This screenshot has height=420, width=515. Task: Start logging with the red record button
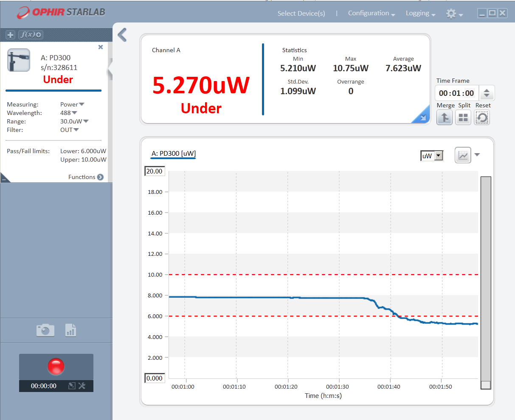(x=56, y=367)
